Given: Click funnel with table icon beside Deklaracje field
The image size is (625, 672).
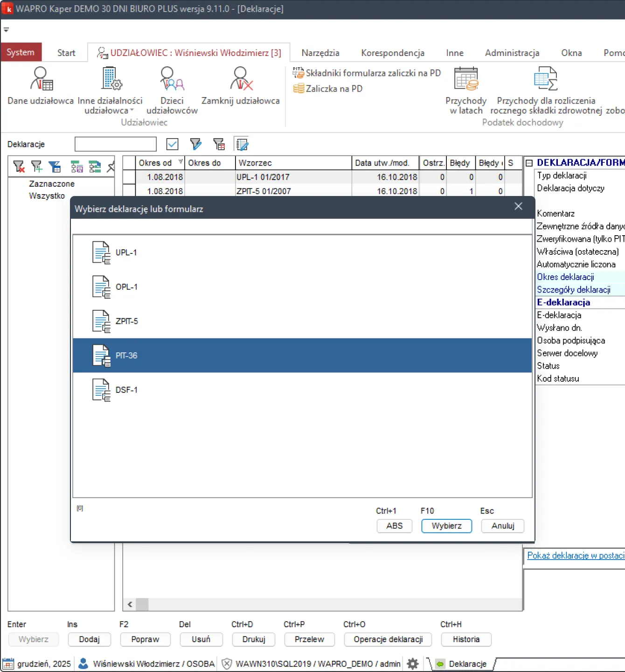Looking at the screenshot, I should pyautogui.click(x=219, y=144).
